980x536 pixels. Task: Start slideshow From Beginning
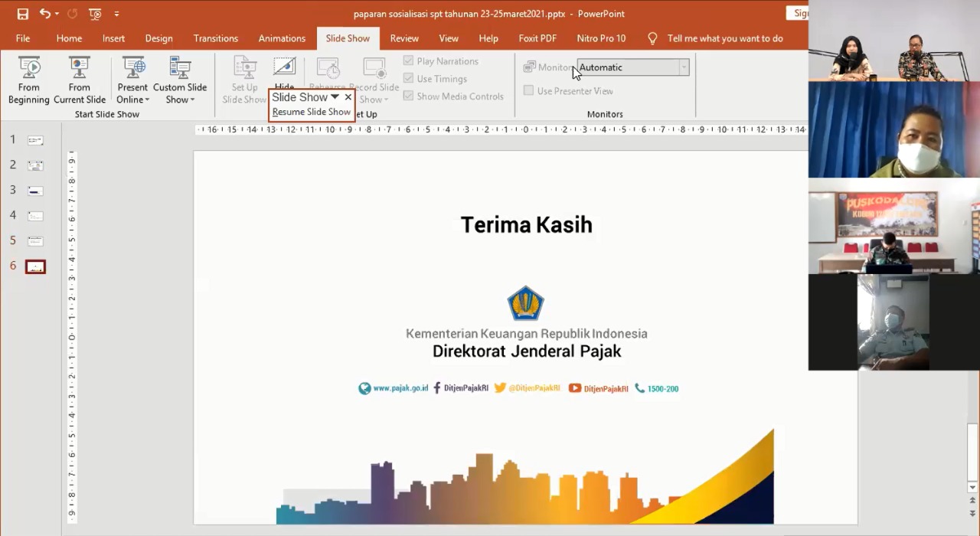(29, 80)
